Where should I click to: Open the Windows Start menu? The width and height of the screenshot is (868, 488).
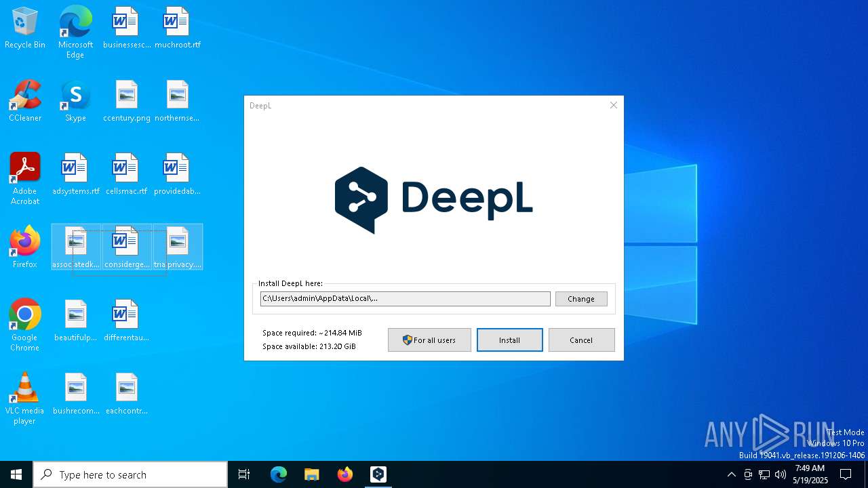16,474
